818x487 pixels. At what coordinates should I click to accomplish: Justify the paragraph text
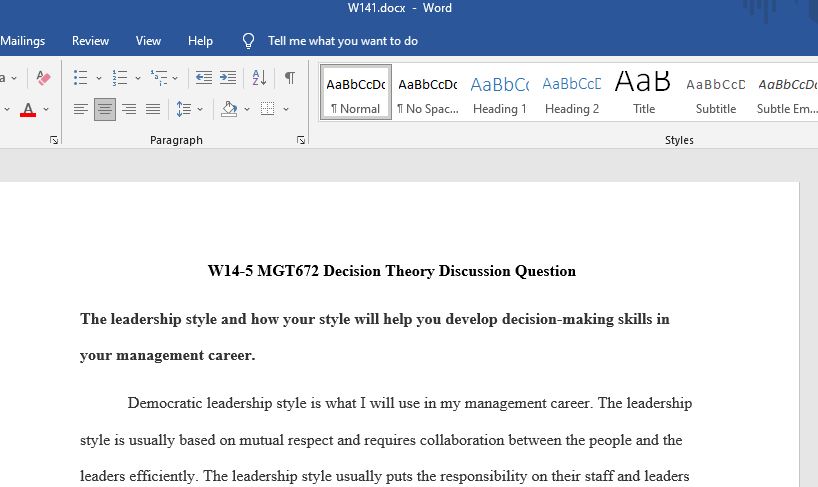pyautogui.click(x=153, y=109)
